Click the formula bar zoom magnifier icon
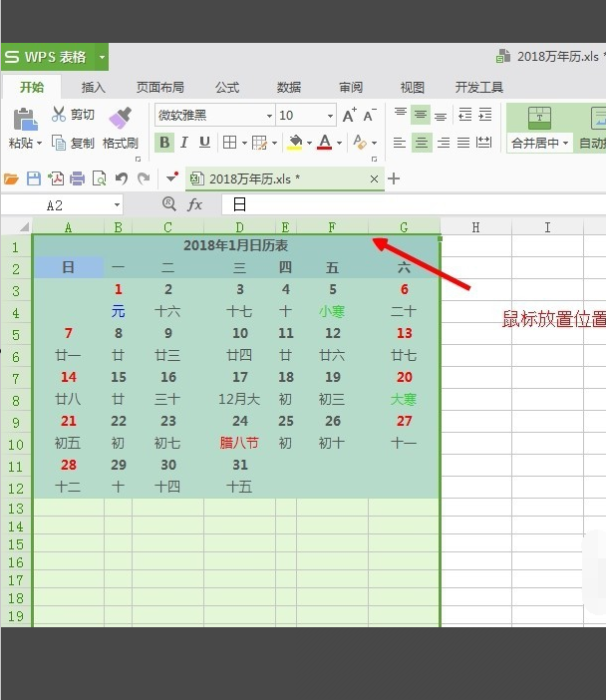The width and height of the screenshot is (606, 700). pyautogui.click(x=168, y=204)
